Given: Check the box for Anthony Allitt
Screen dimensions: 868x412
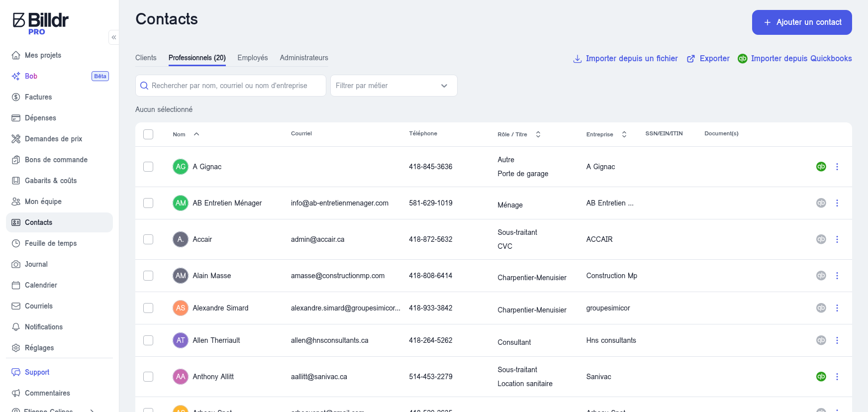Looking at the screenshot, I should pos(148,377).
